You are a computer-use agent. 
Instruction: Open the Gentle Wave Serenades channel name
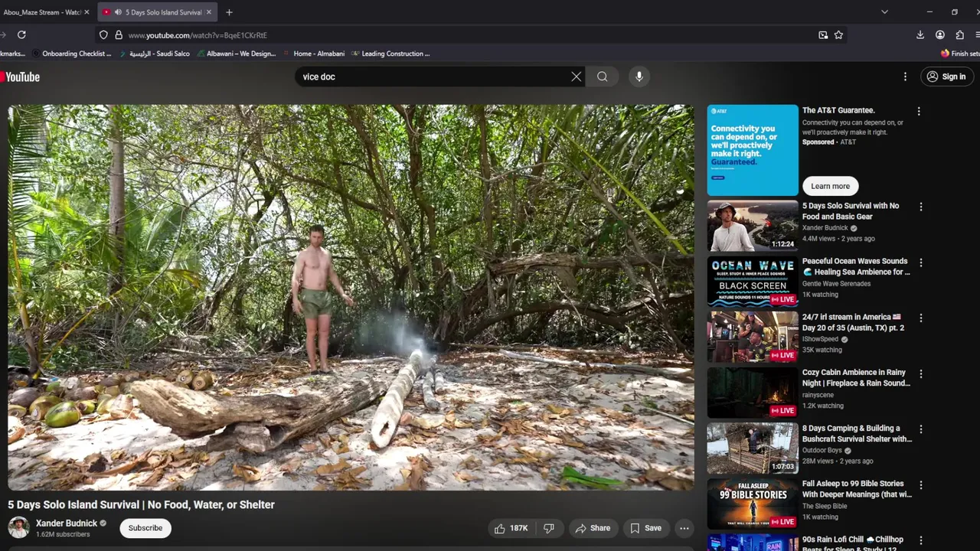836,283
